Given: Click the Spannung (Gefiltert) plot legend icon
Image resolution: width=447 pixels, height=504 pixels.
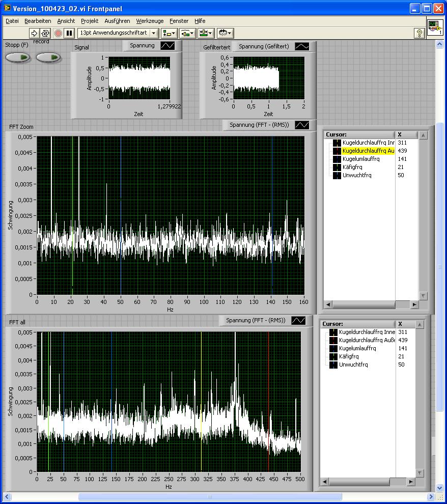Looking at the screenshot, I should [x=302, y=46].
